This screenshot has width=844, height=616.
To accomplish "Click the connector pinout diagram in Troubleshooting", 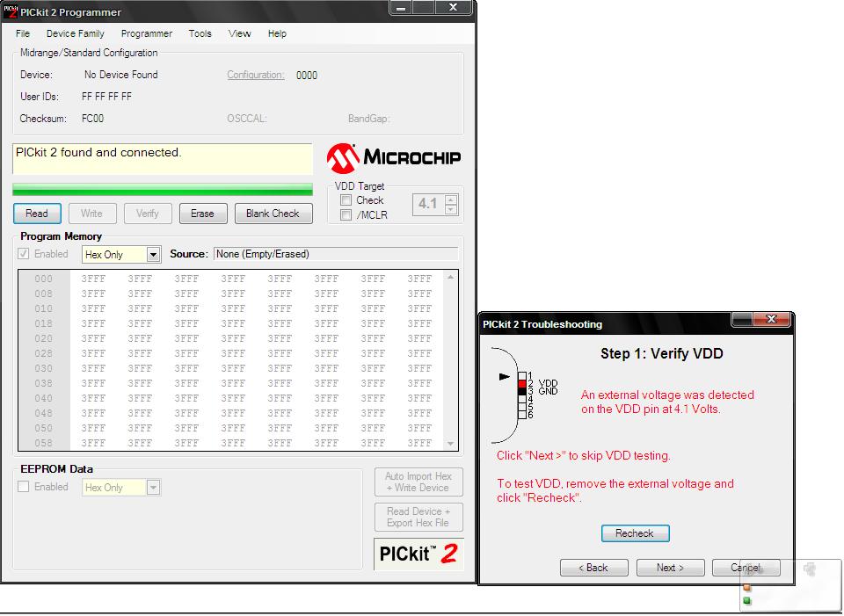I will [524, 395].
